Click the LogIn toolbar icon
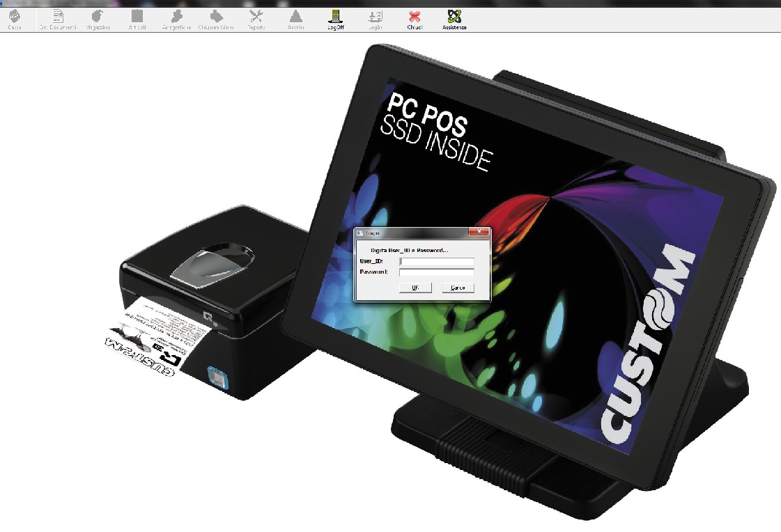This screenshot has width=781, height=532. click(375, 19)
